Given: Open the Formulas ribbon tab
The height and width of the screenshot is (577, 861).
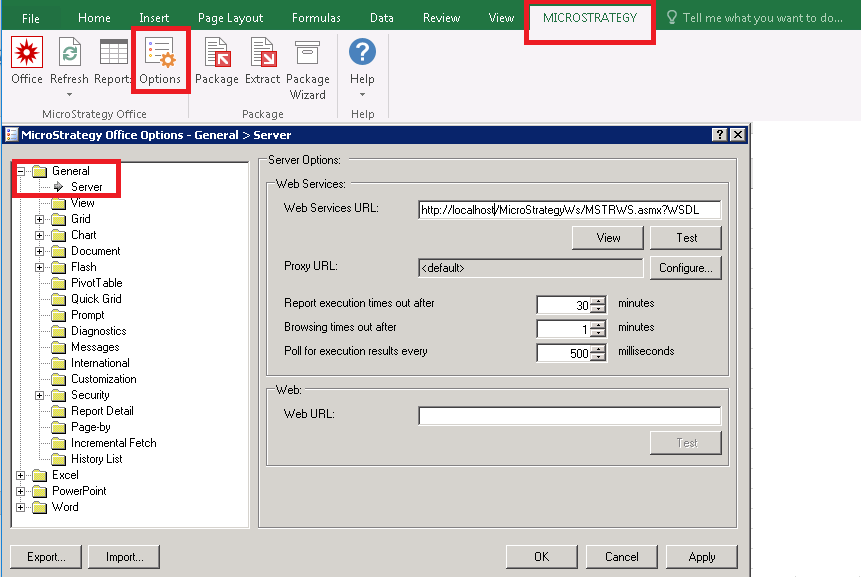Looking at the screenshot, I should pos(316,17).
